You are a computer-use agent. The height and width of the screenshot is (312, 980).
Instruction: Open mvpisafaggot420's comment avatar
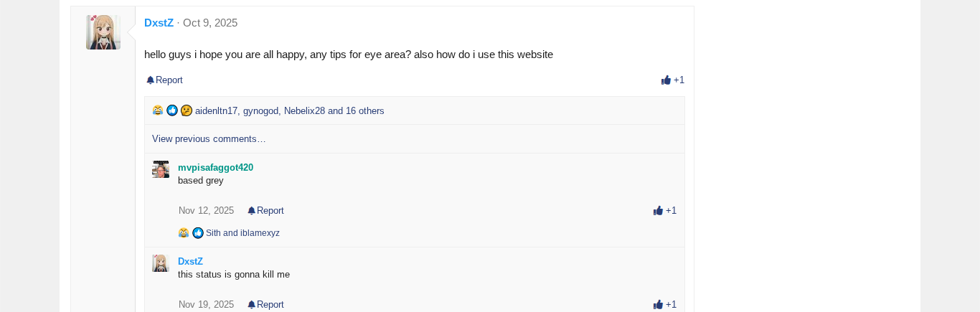coord(161,169)
